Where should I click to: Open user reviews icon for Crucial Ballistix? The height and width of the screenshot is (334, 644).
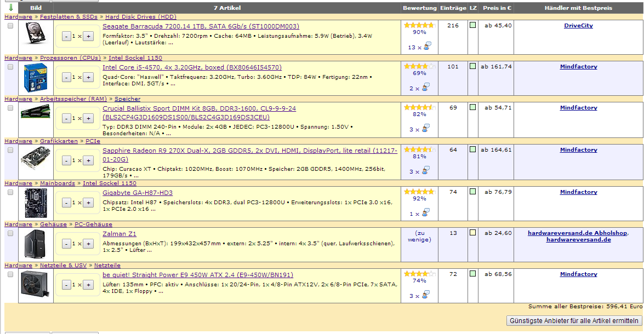click(x=426, y=128)
